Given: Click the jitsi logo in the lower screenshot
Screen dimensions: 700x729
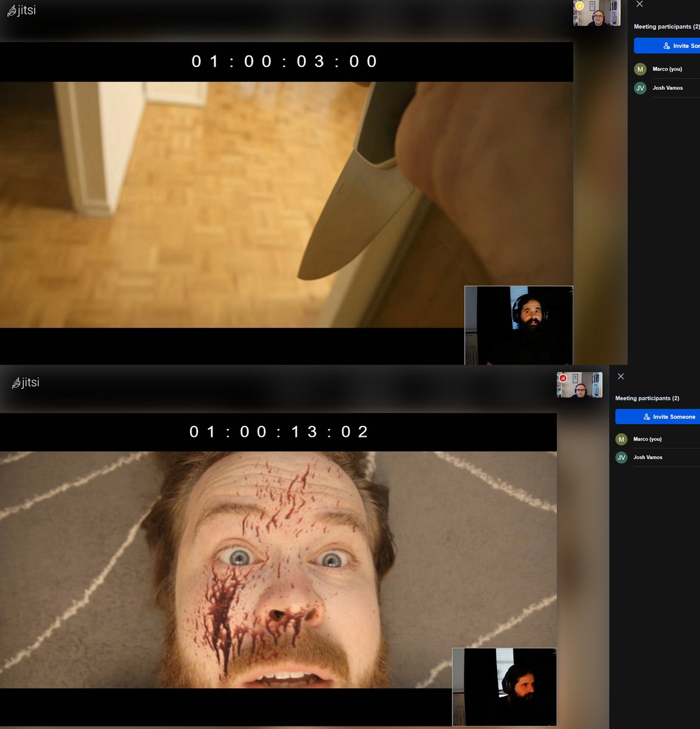Looking at the screenshot, I should pos(25,382).
